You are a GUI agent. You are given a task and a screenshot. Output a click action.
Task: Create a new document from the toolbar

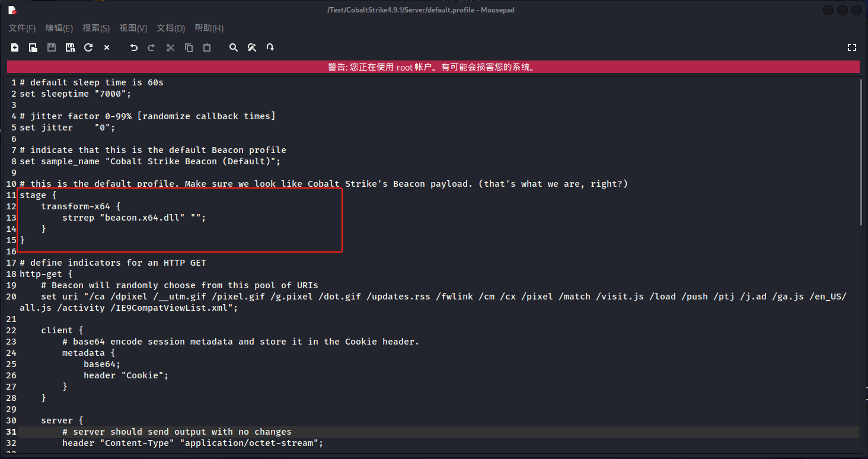click(15, 47)
